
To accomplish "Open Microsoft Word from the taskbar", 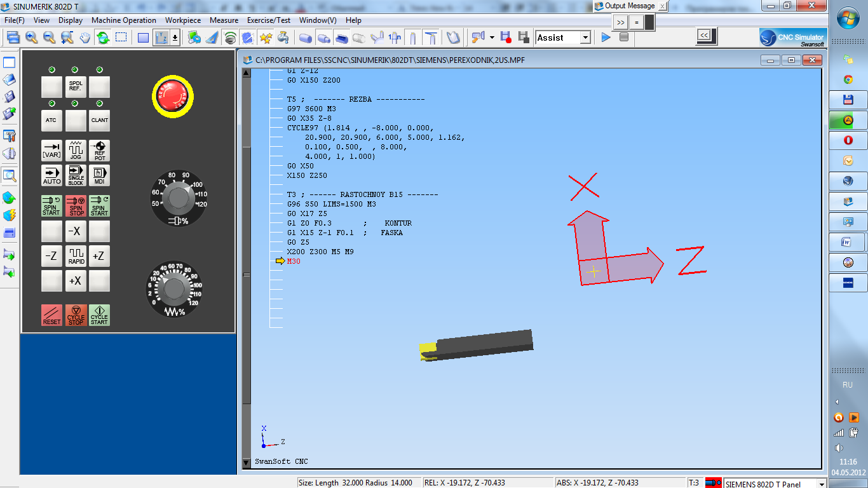I will (x=848, y=242).
